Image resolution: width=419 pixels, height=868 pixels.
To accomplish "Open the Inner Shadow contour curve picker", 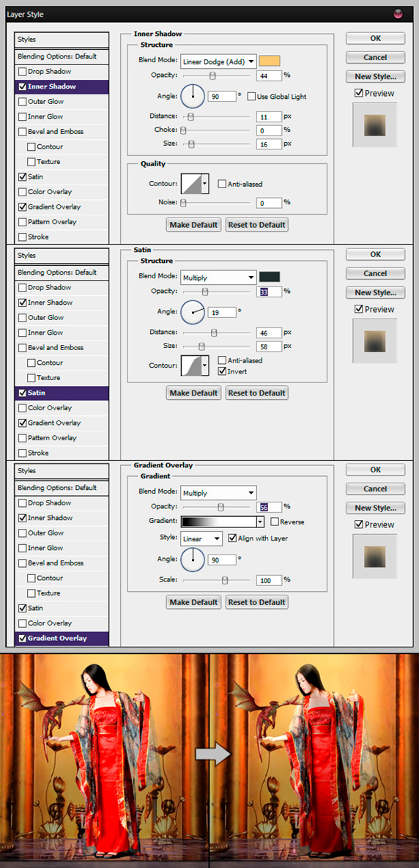I will tap(195, 184).
